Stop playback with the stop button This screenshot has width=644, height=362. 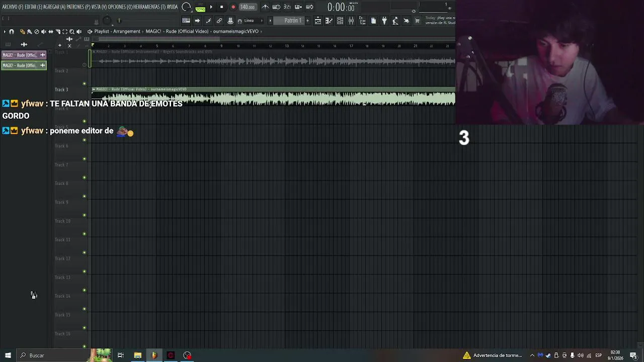pos(221,7)
